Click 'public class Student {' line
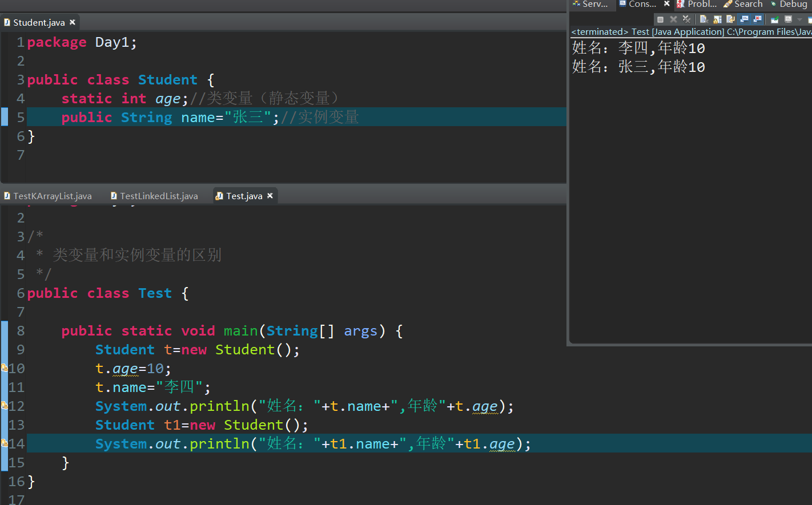This screenshot has height=505, width=812. pyautogui.click(x=120, y=80)
